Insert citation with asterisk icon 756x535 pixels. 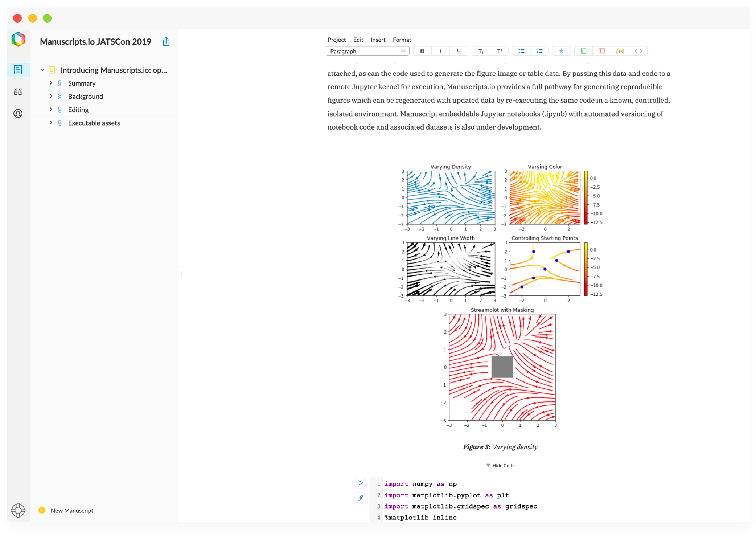[x=561, y=51]
